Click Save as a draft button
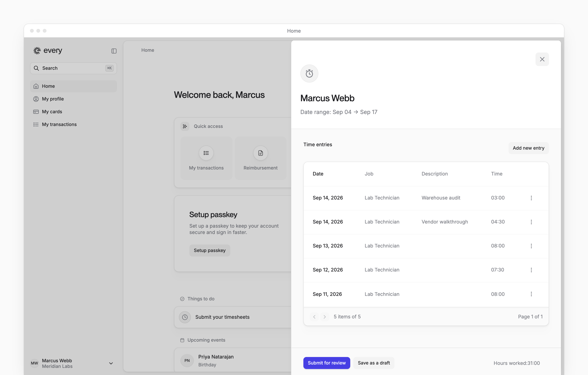This screenshot has height=375, width=588. pos(374,363)
